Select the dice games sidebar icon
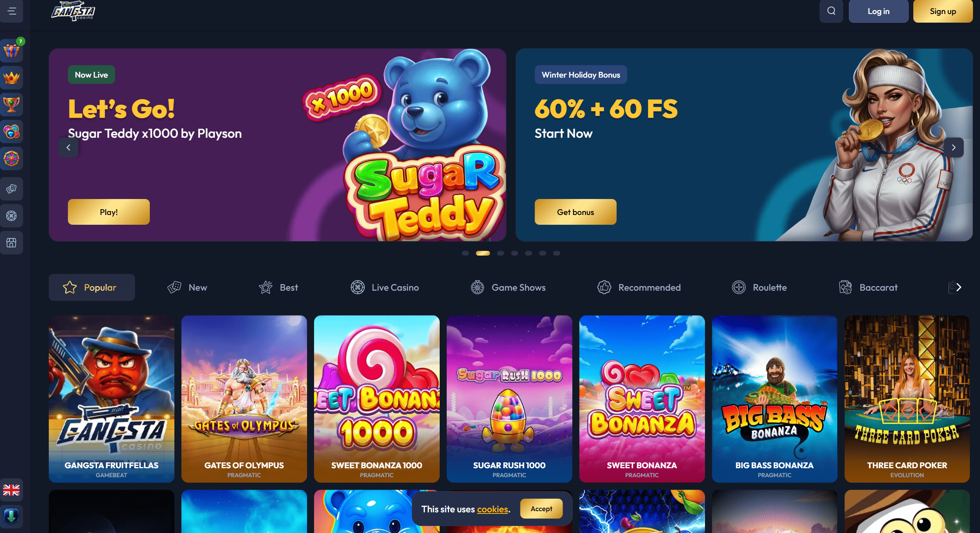Viewport: 980px width, 533px height. click(x=11, y=189)
